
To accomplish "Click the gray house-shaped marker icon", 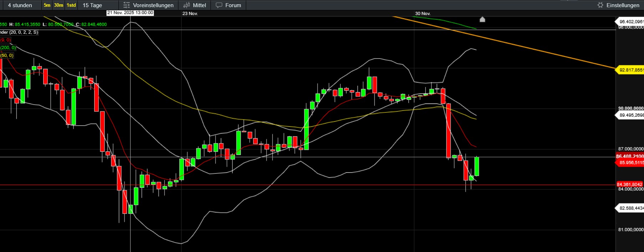I will 482,19.
